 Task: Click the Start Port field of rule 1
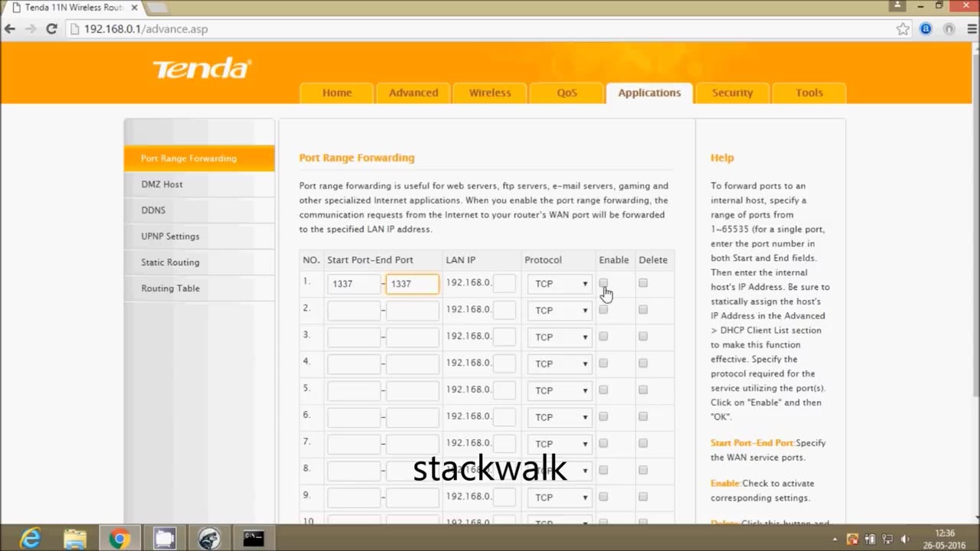pyautogui.click(x=354, y=284)
